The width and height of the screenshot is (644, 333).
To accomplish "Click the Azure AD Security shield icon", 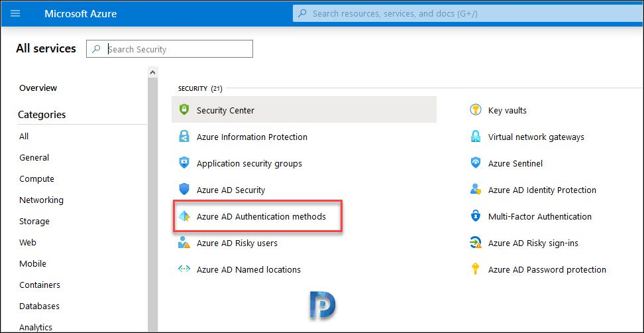I will click(x=184, y=190).
